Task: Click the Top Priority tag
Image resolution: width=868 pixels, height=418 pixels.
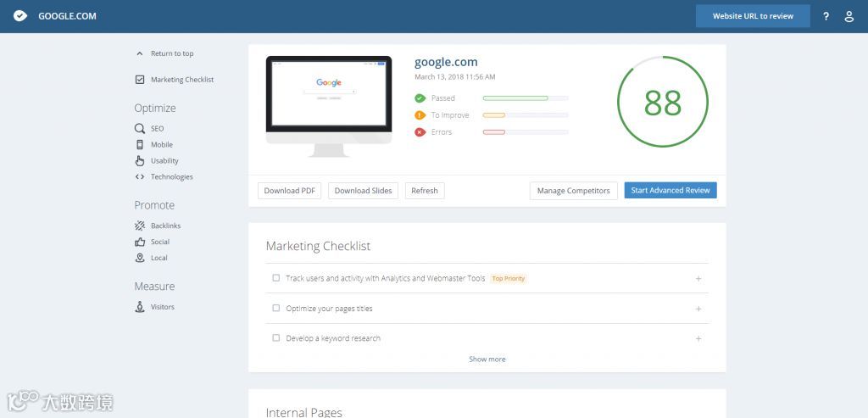Action: point(509,278)
